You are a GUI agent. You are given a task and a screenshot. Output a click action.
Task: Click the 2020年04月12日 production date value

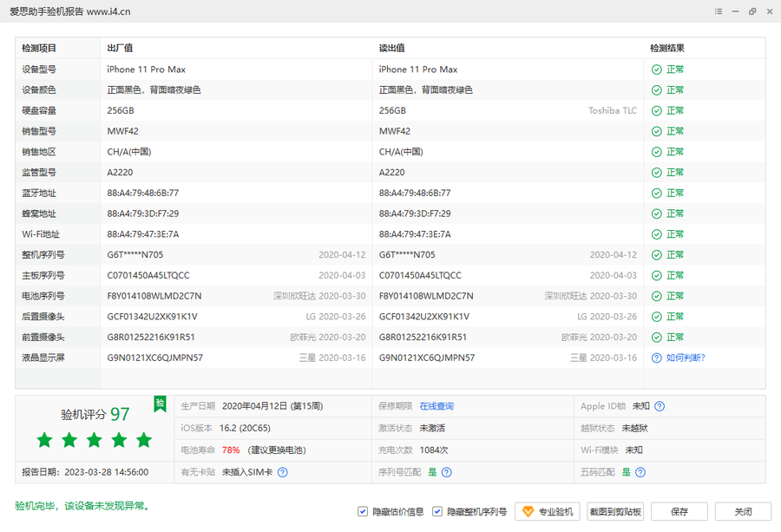click(x=272, y=406)
